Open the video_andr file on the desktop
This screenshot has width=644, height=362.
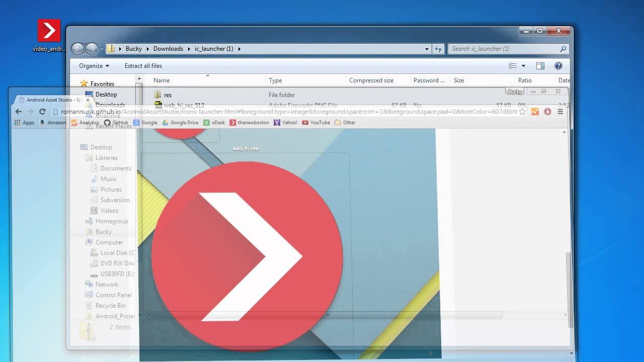48,30
